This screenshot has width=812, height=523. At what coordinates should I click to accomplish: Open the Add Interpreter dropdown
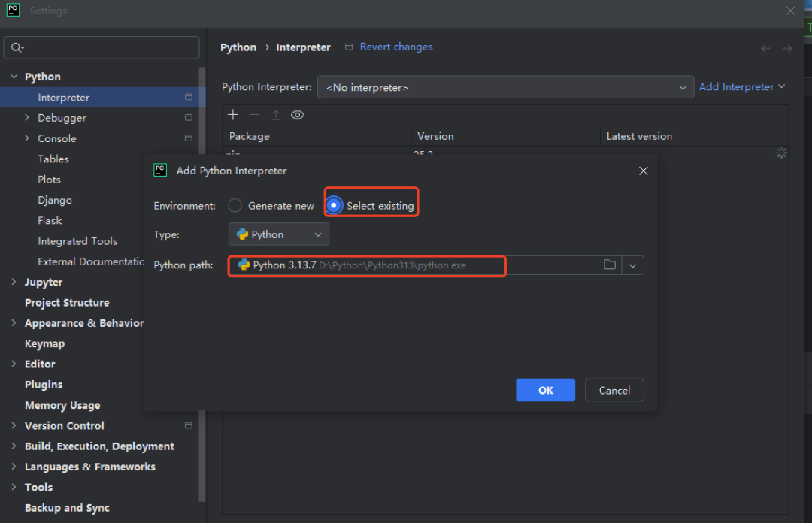[741, 86]
